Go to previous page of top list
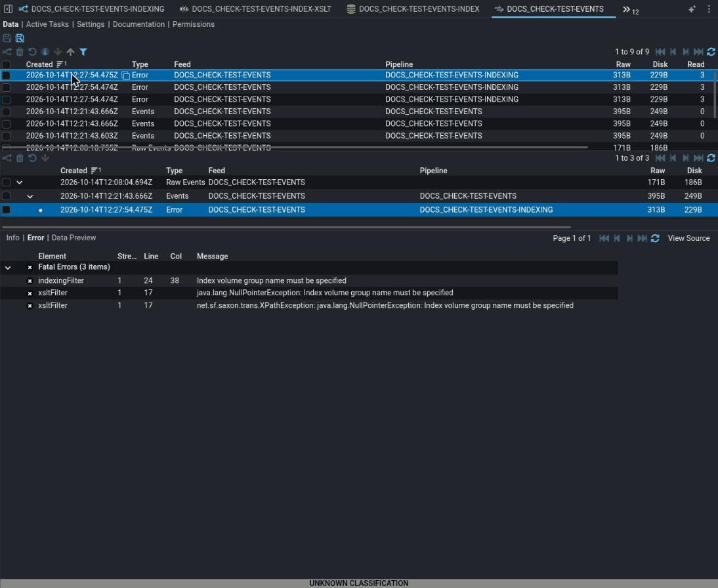The image size is (718, 588). [x=673, y=52]
